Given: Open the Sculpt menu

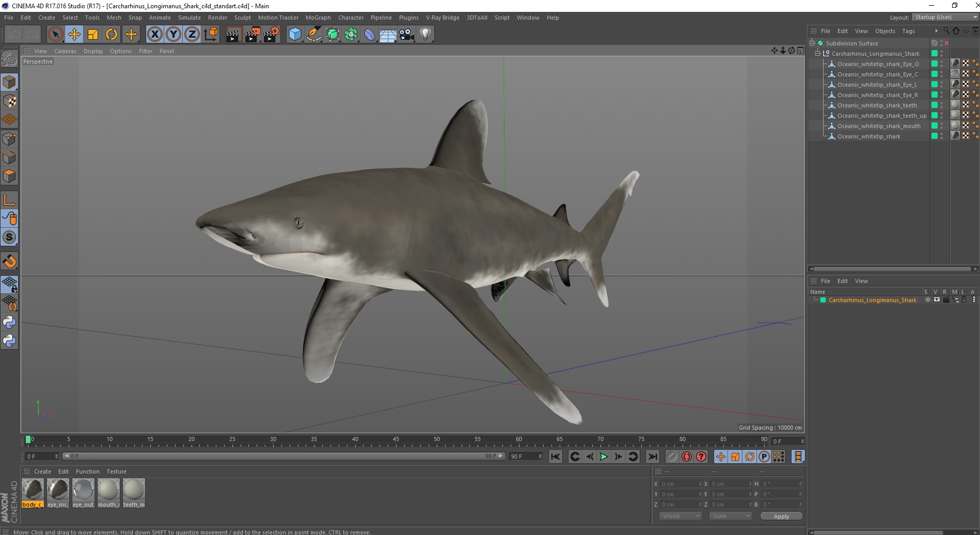Looking at the screenshot, I should point(242,18).
